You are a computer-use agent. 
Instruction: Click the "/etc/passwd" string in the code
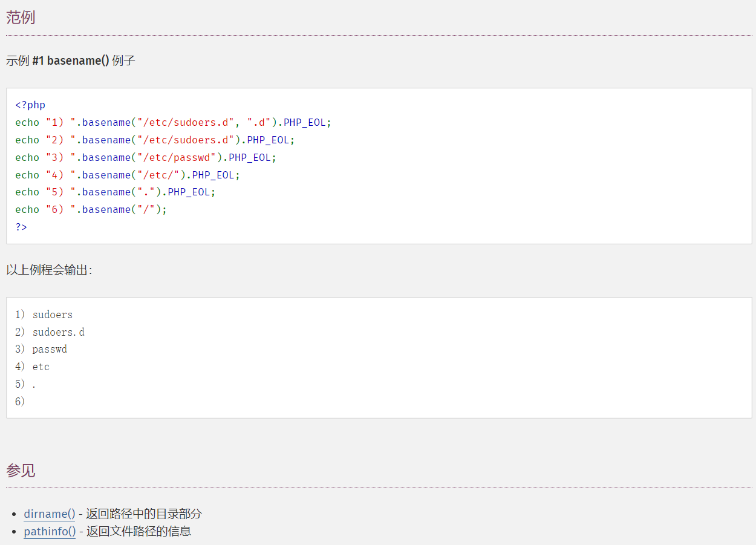(177, 157)
